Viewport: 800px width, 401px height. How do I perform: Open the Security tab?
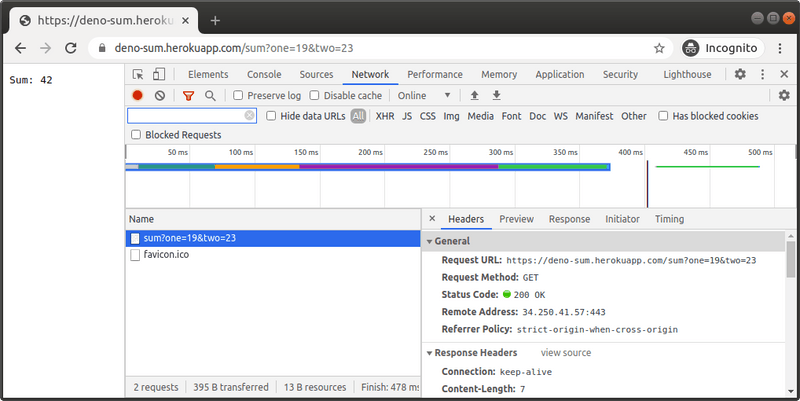[x=620, y=74]
